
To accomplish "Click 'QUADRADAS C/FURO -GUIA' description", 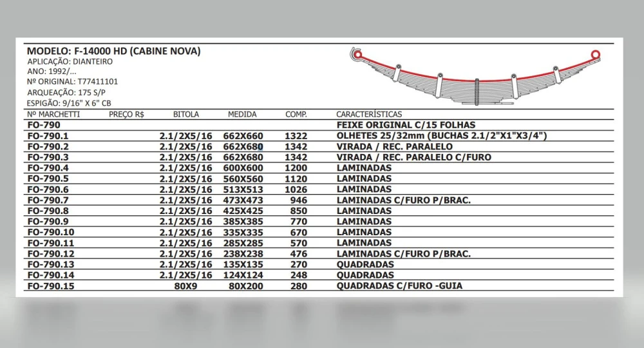I will pos(400,285).
